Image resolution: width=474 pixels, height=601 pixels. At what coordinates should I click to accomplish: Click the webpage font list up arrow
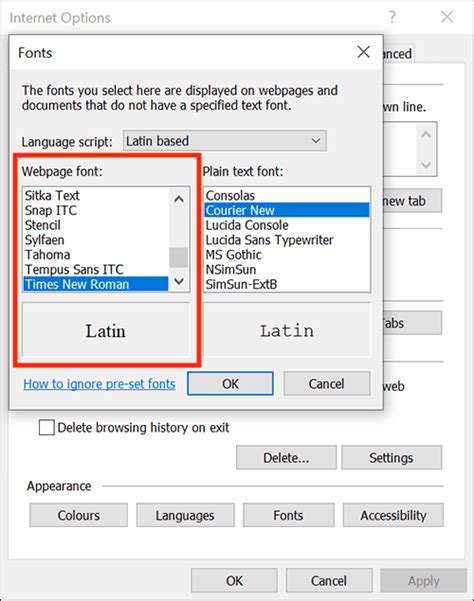(179, 199)
